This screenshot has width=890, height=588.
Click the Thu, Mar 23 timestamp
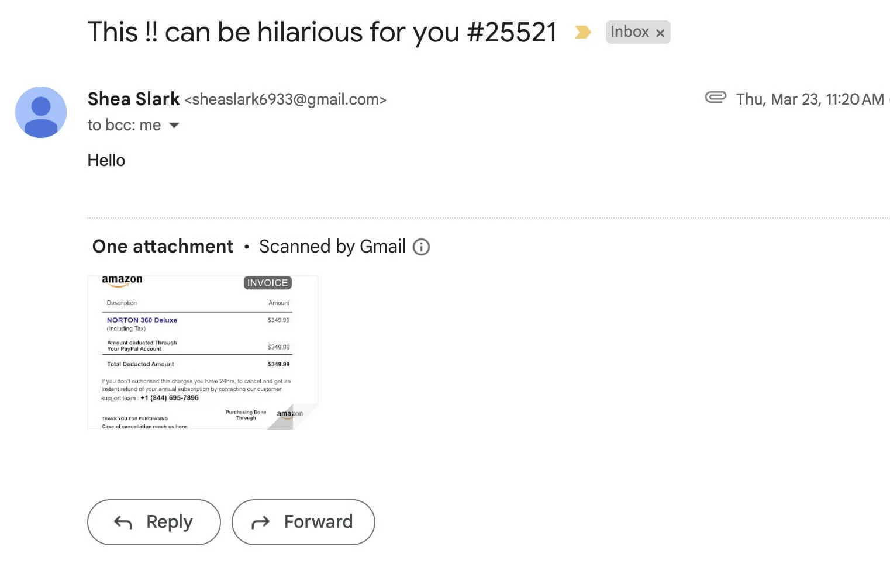810,99
